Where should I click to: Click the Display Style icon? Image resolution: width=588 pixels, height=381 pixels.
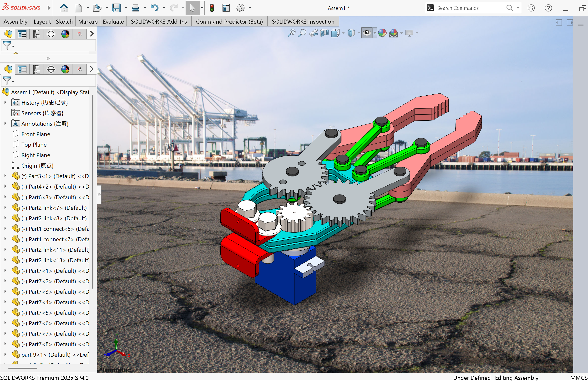point(351,33)
